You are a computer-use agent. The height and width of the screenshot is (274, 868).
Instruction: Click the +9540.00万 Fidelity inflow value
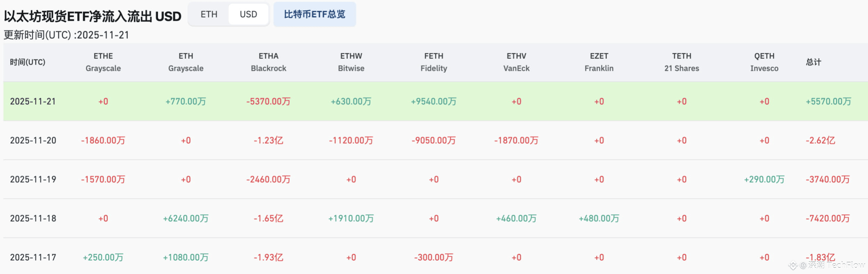pyautogui.click(x=434, y=102)
